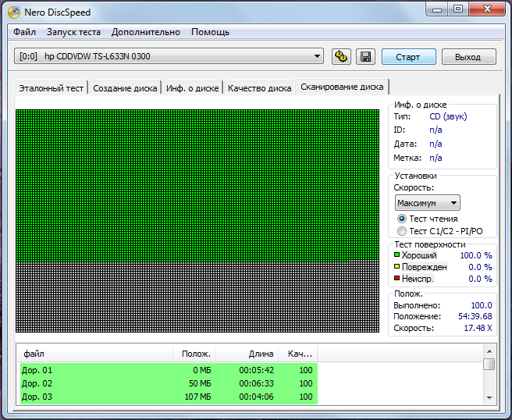Click the Неиспр. 0.0 % value
512x420 pixels.
tap(480, 279)
